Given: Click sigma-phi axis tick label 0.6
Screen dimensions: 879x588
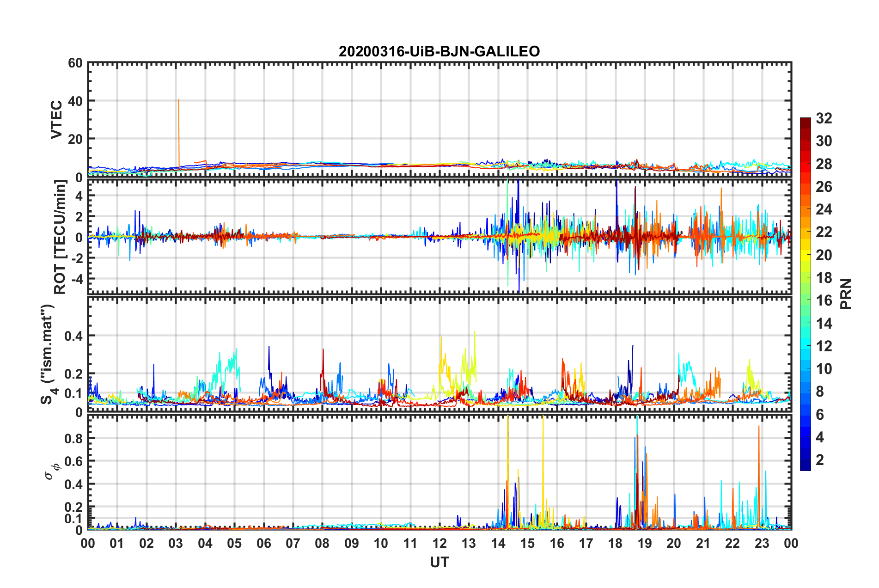Looking at the screenshot, I should [x=74, y=461].
